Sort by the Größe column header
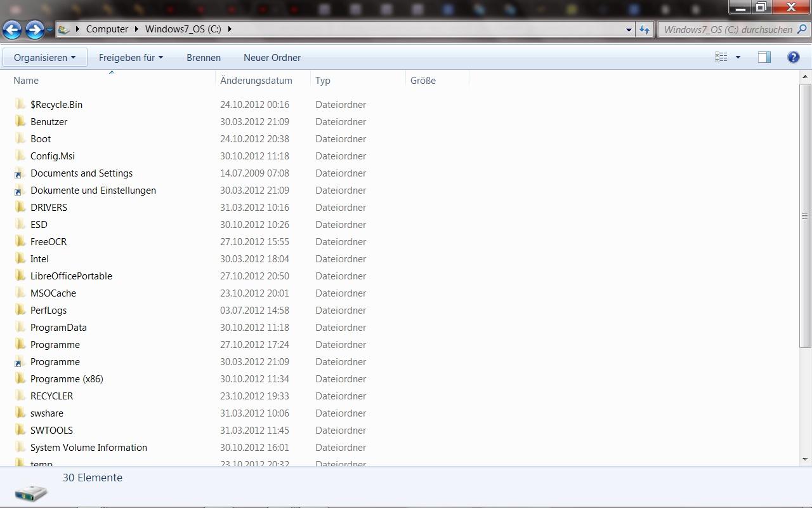812x508 pixels. click(x=438, y=80)
